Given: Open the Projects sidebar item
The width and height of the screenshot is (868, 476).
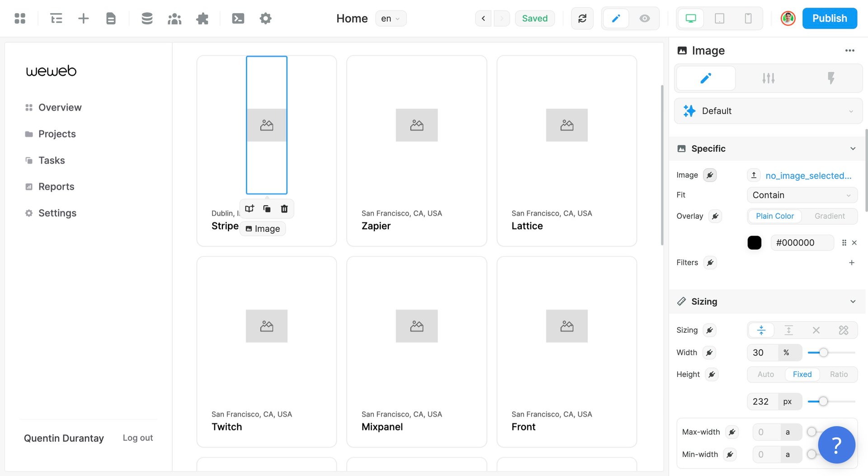Looking at the screenshot, I should pos(51,134).
